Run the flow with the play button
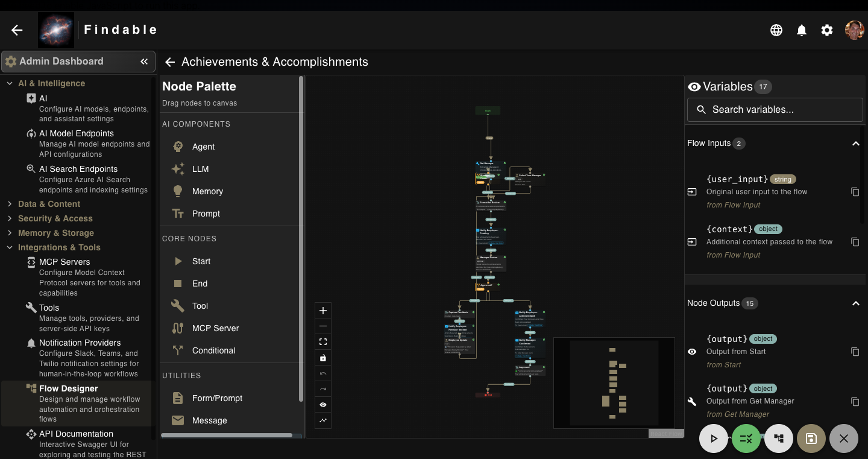The width and height of the screenshot is (868, 459). 714,438
